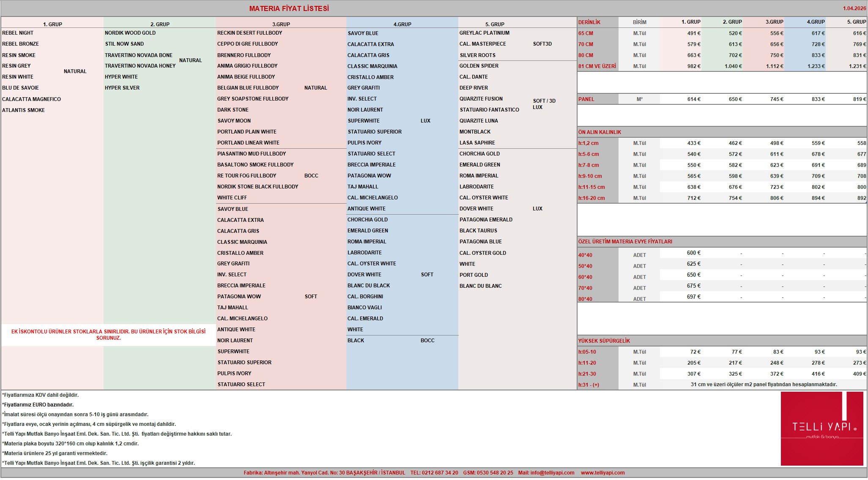Open the www.telliyapi.com website link
Viewport: 868px width, 480px height.
602,473
